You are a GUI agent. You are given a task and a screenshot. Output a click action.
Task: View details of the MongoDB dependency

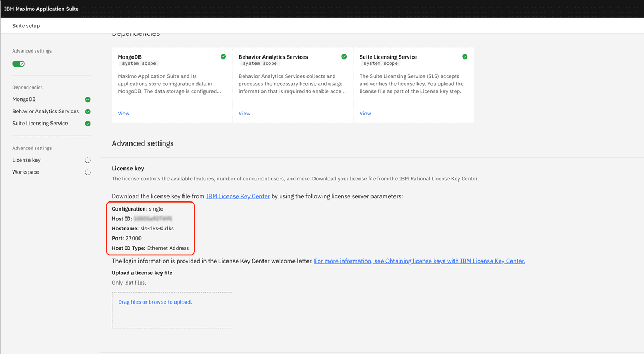coord(123,113)
